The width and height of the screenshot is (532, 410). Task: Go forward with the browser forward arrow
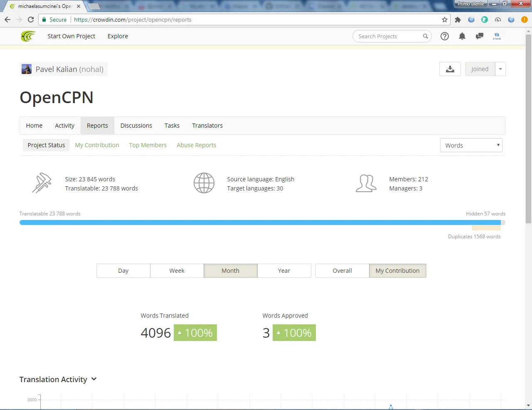tap(19, 20)
